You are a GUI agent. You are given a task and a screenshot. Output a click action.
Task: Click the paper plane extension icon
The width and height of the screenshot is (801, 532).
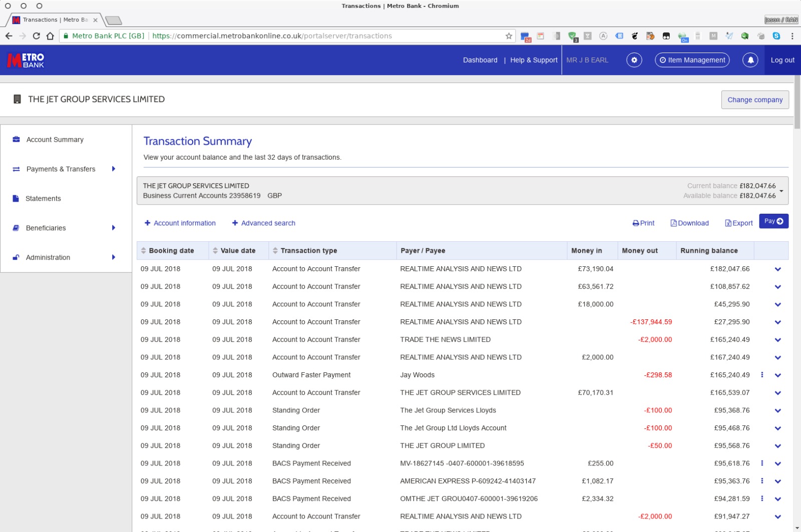pos(729,36)
